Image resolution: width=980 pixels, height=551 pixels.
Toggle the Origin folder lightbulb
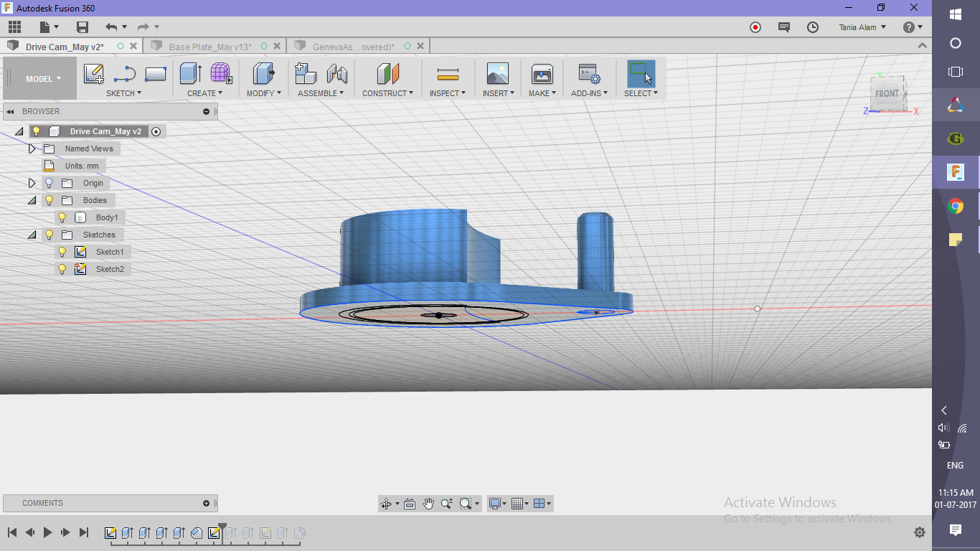(50, 183)
